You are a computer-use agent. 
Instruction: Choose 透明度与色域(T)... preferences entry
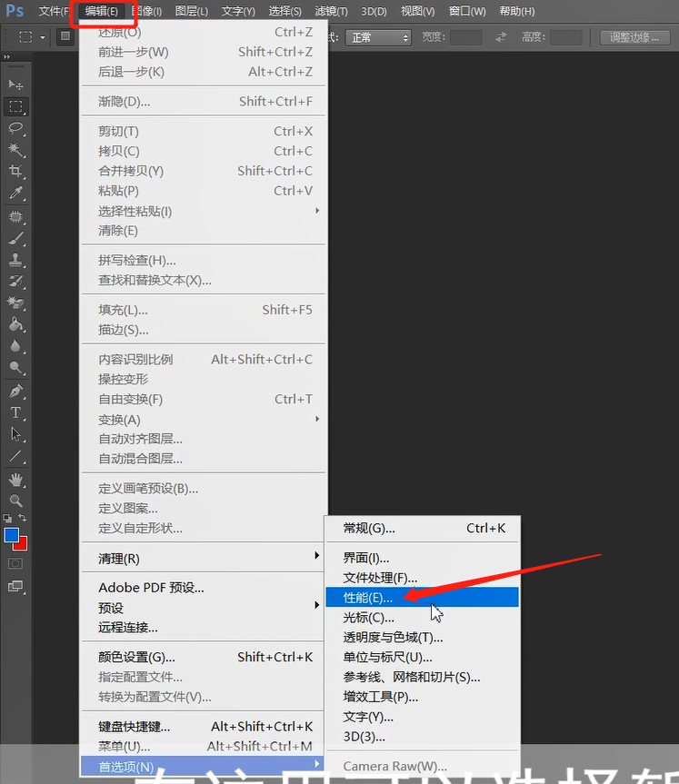(x=422, y=637)
